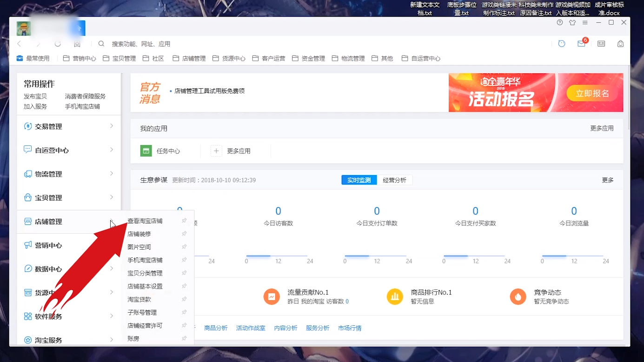Pin the 店铺装修 menu entry
Image resolution: width=644 pixels, height=362 pixels.
pos(184,234)
